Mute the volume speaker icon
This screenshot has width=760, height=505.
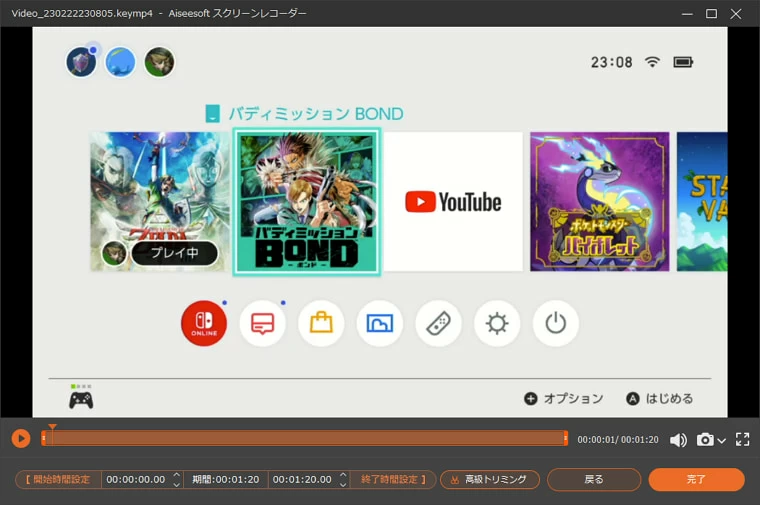click(678, 440)
